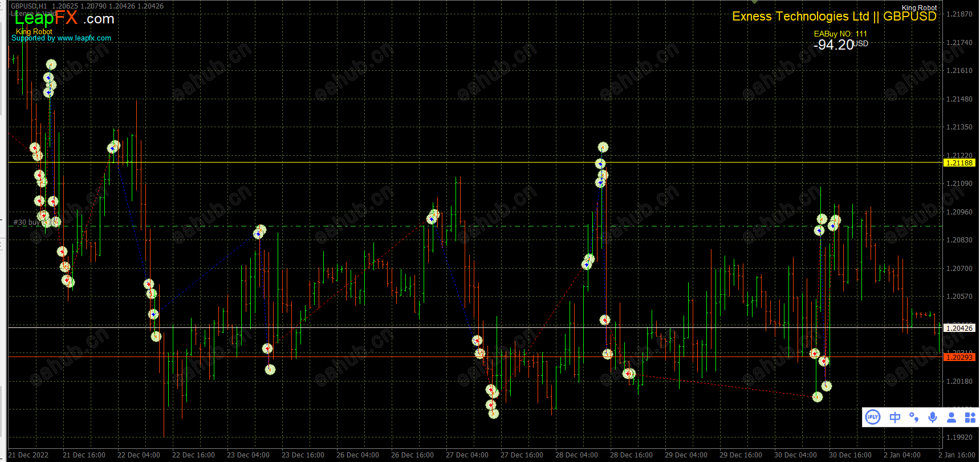
Task: Start iFLY voice input with the microphone
Action: pyautogui.click(x=933, y=418)
